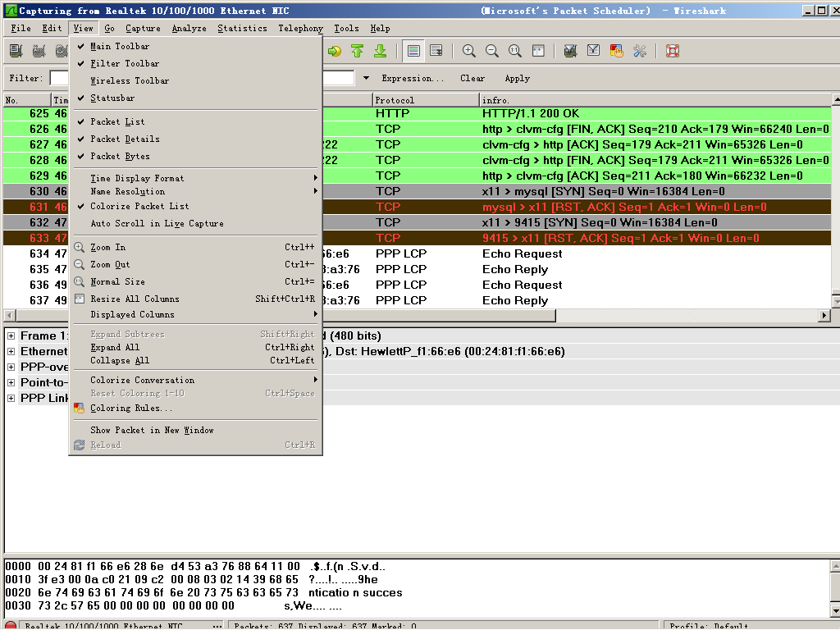Uncheck Filter Toolbar in View menu

coord(195,63)
